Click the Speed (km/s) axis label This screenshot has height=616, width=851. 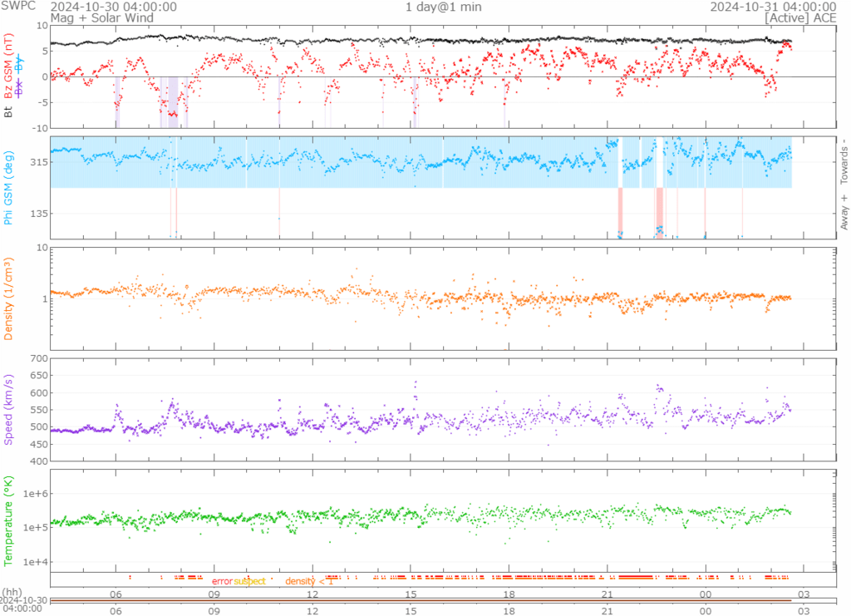tap(9, 409)
